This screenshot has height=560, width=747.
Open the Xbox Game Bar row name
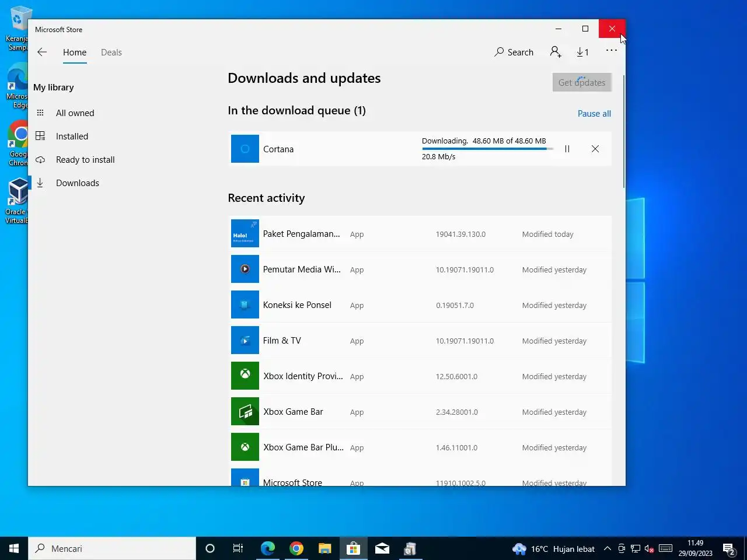click(293, 411)
